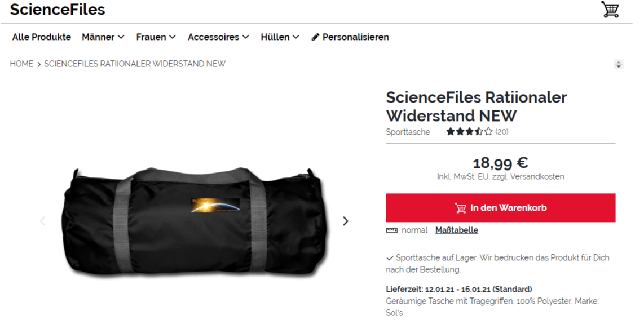Screen dimensions: 644x320
Task: Click the star rating icons
Action: coord(469,132)
